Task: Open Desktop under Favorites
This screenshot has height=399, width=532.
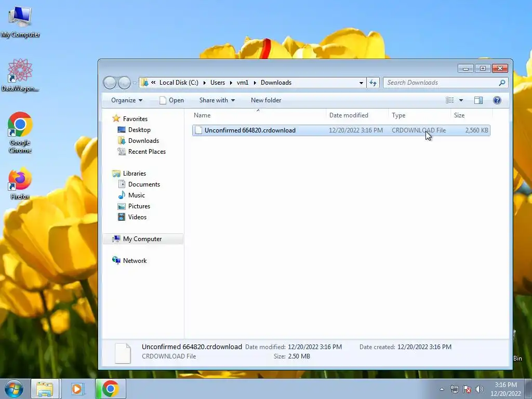Action: [139, 129]
